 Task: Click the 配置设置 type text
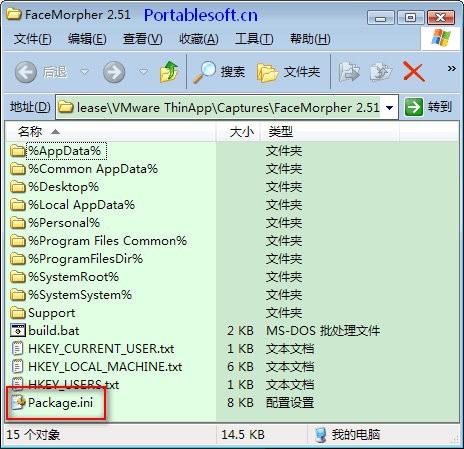290,403
